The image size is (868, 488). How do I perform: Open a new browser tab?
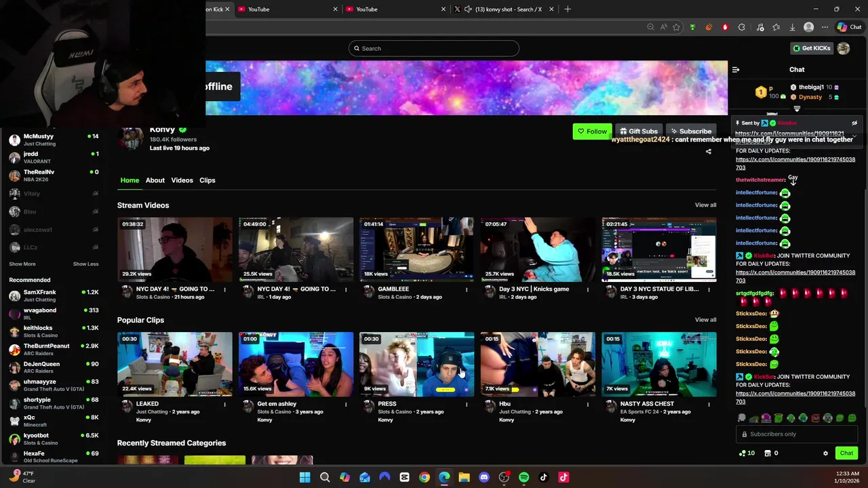[568, 9]
